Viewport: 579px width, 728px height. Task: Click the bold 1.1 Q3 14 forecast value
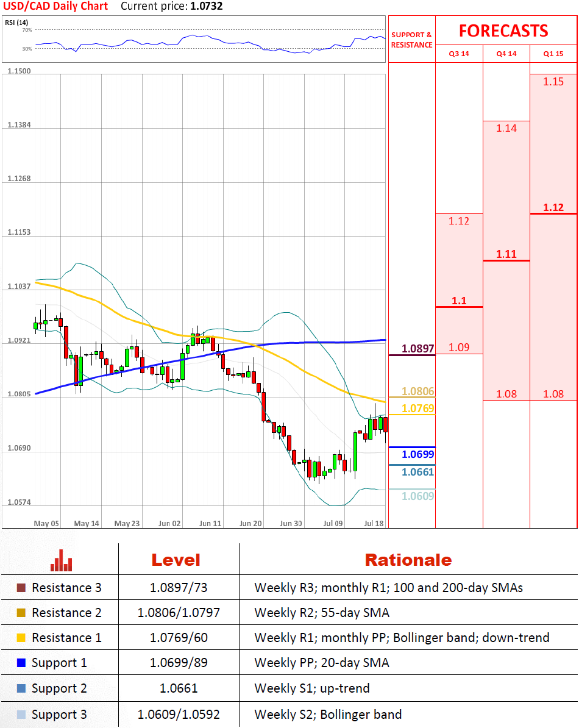459,301
